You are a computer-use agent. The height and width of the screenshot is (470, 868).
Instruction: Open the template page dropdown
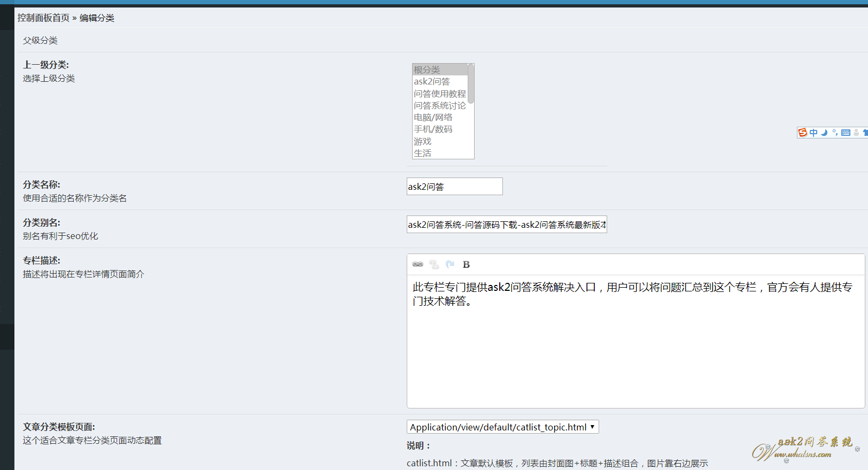coord(502,427)
